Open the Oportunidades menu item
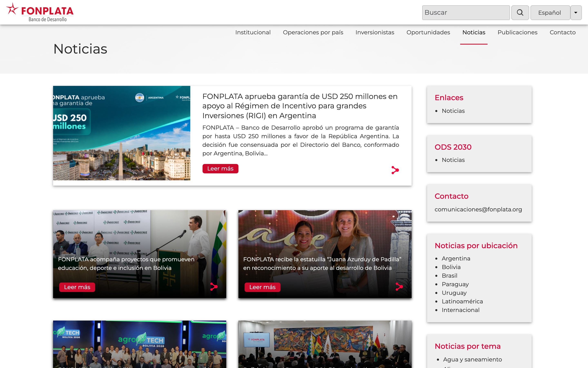Viewport: 588px width, 368px height. point(428,32)
